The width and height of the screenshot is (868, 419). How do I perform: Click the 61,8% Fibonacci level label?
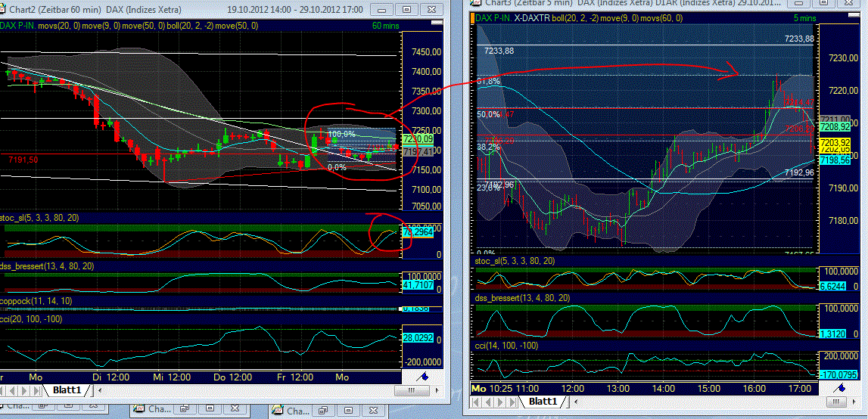488,82
